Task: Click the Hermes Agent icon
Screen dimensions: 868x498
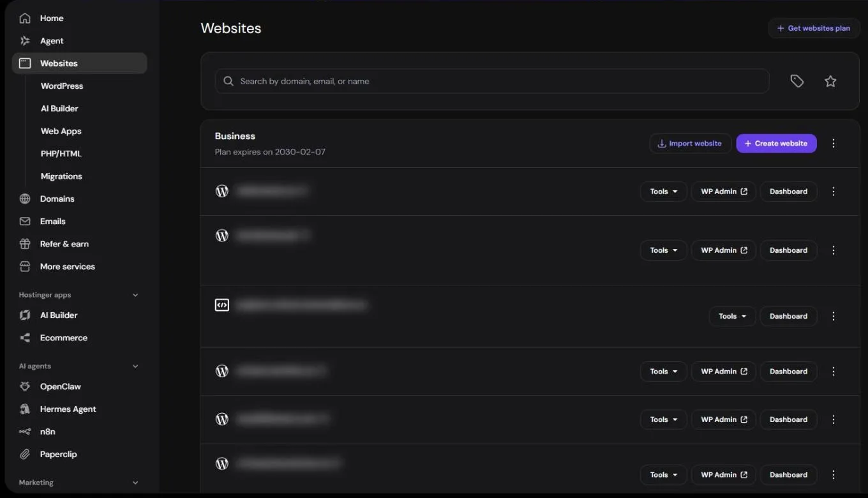Action: (x=25, y=409)
